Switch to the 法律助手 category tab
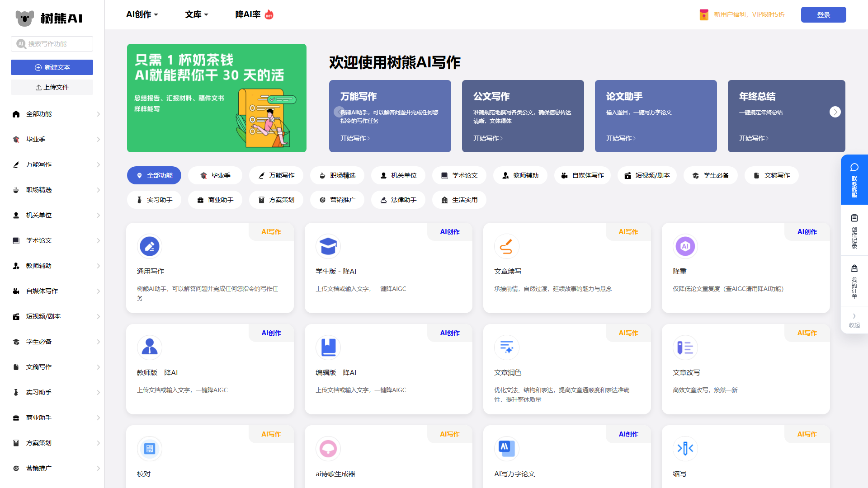 pos(398,200)
